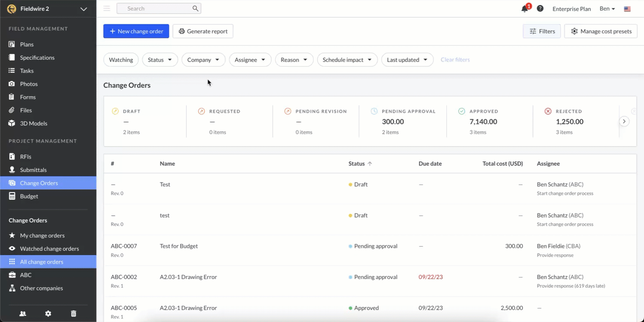Image resolution: width=644 pixels, height=322 pixels.
Task: Click the Pending Approval clock icon
Action: [374, 111]
